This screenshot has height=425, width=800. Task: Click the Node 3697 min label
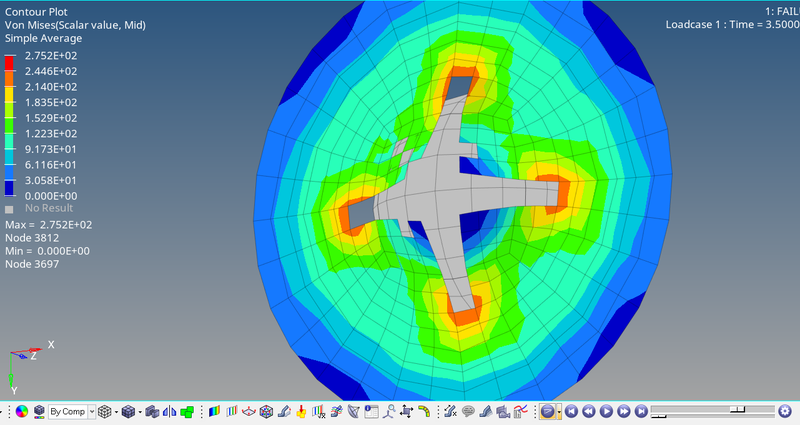pyautogui.click(x=32, y=264)
